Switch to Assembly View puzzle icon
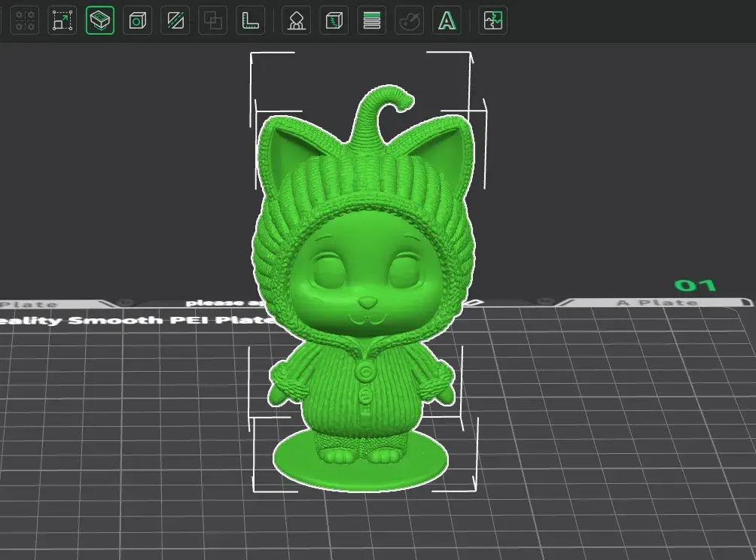 pyautogui.click(x=492, y=21)
